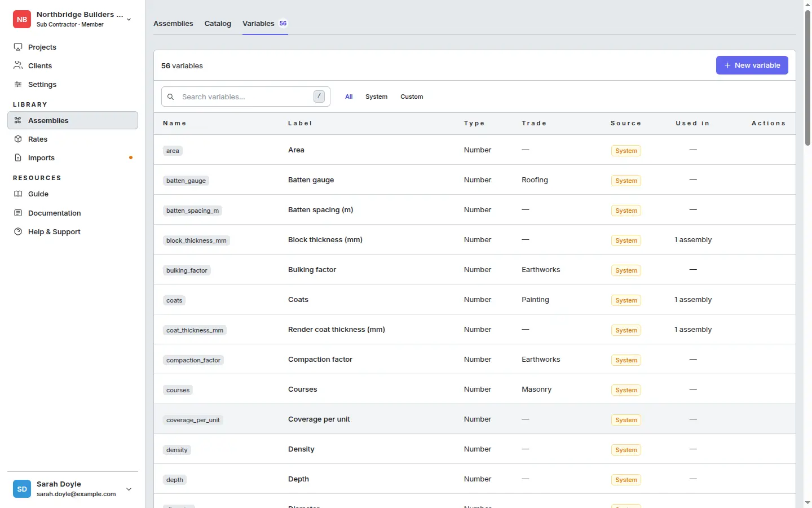Click the orange Imports notification dot
The image size is (812, 508).
(x=131, y=157)
